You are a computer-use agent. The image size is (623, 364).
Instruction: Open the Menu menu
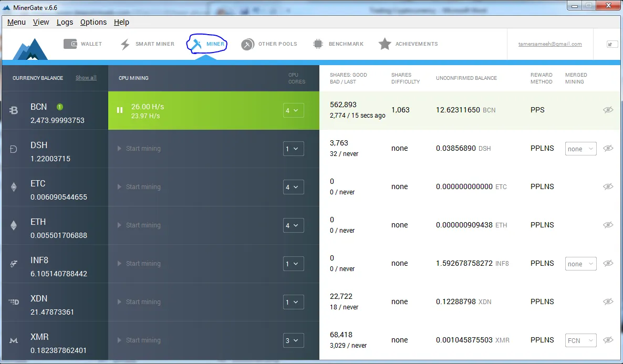(x=16, y=22)
